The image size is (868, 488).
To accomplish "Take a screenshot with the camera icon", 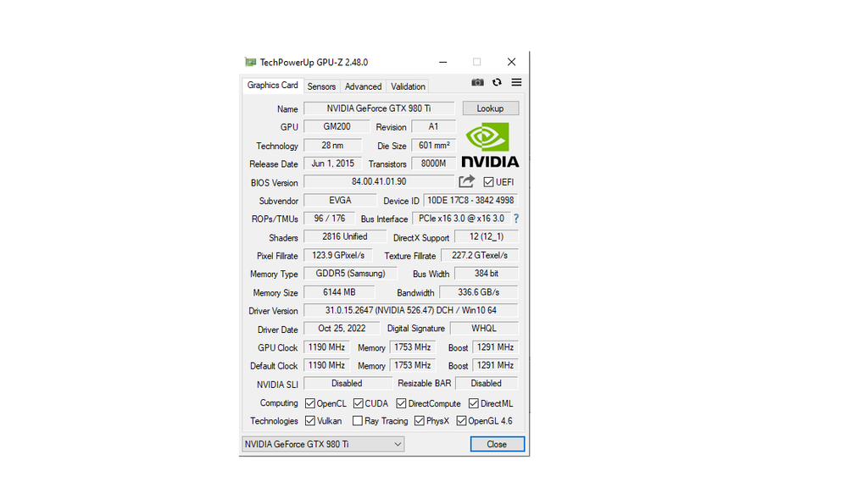I will pyautogui.click(x=477, y=82).
